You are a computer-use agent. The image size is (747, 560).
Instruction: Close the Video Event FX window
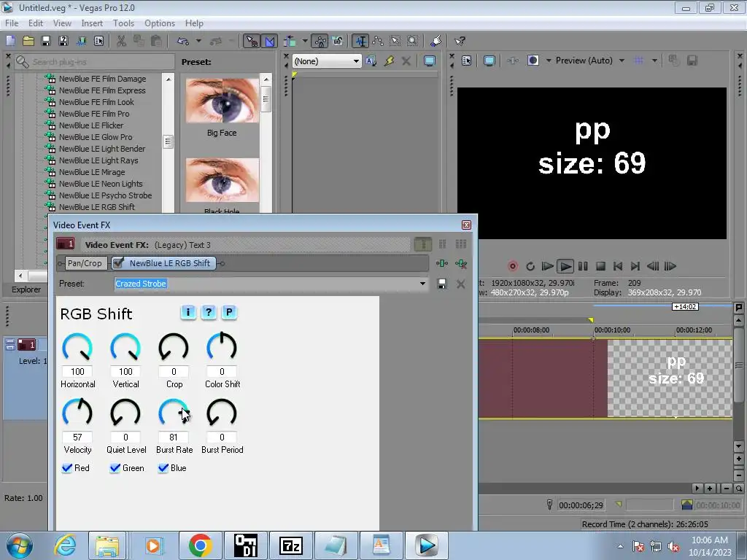point(466,225)
